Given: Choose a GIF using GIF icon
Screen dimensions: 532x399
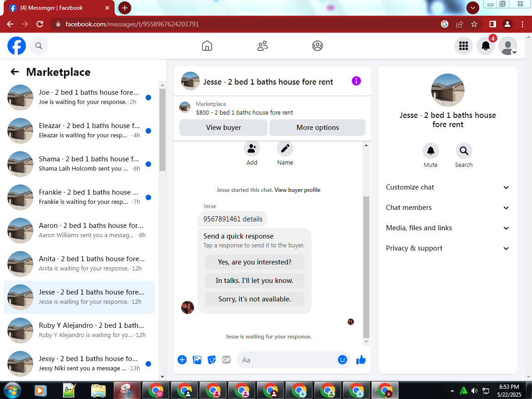Looking at the screenshot, I should pos(226,360).
